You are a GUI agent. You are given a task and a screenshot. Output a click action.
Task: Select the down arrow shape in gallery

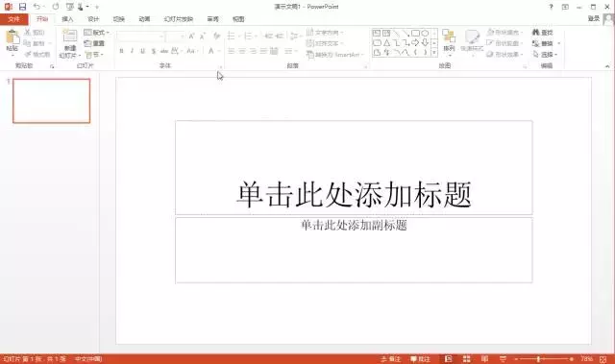point(425,42)
